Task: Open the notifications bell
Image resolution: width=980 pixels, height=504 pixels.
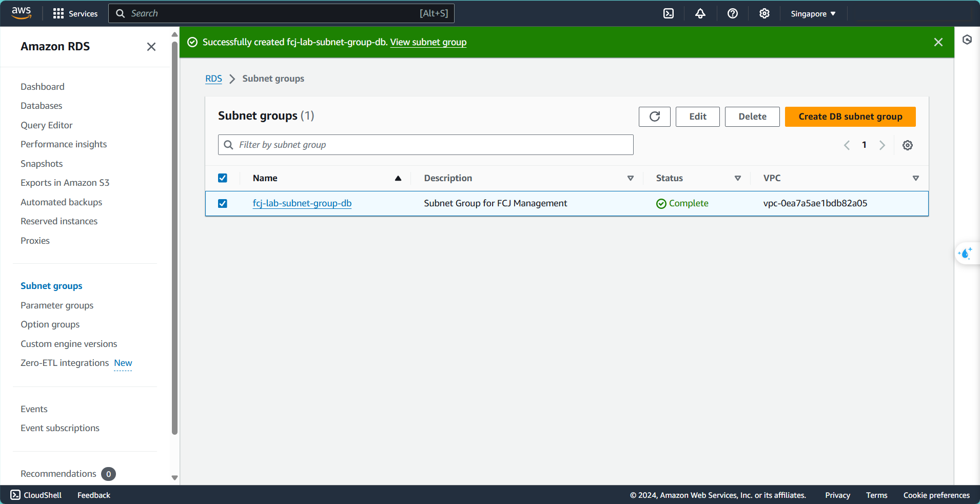Action: pyautogui.click(x=700, y=13)
